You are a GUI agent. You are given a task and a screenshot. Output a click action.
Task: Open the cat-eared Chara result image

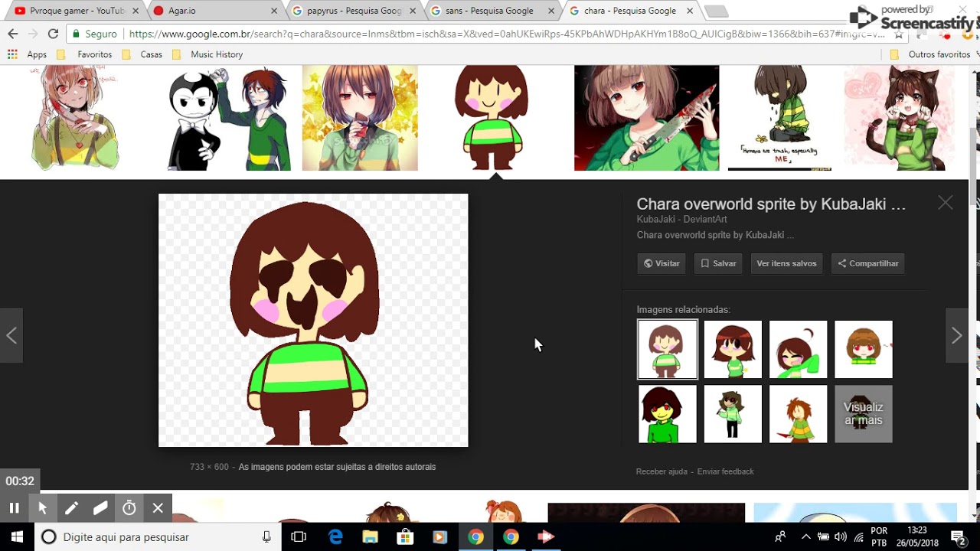point(900,118)
